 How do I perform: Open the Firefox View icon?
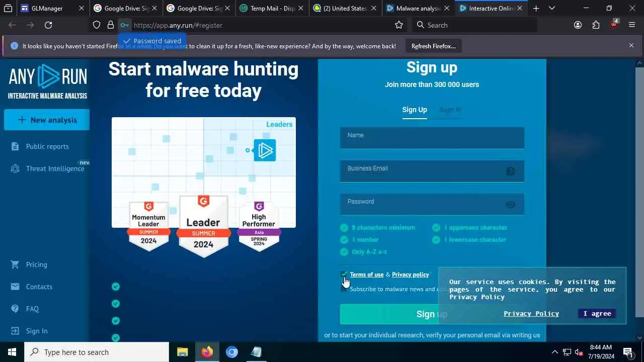click(8, 8)
